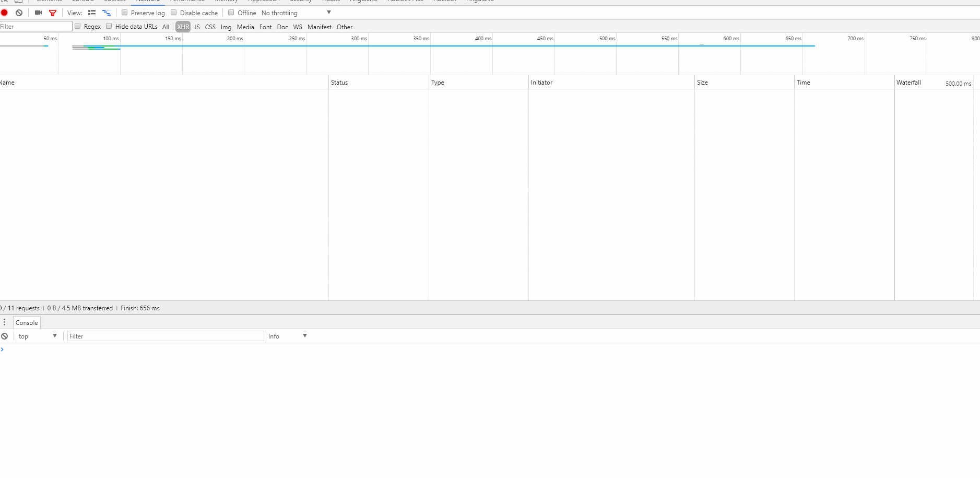
Task: Click the 300 ms overview timeline label
Action: [359, 39]
